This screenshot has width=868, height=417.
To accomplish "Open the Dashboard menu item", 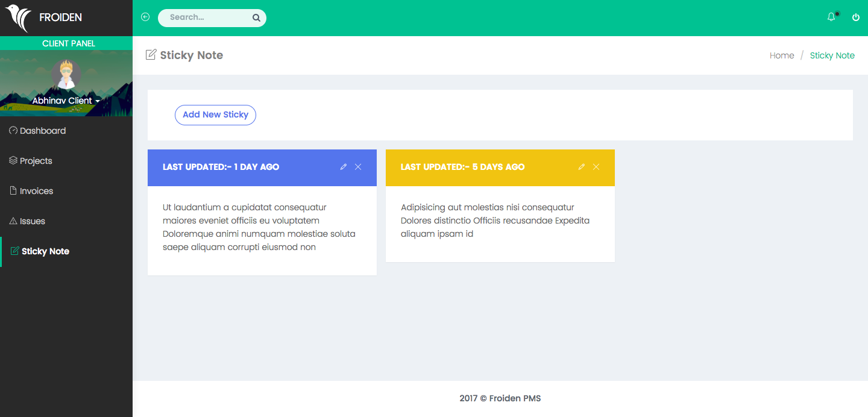I will click(42, 131).
